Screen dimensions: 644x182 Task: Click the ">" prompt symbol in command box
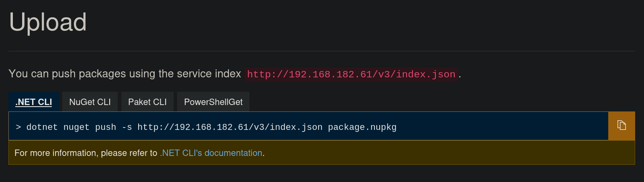tap(18, 127)
